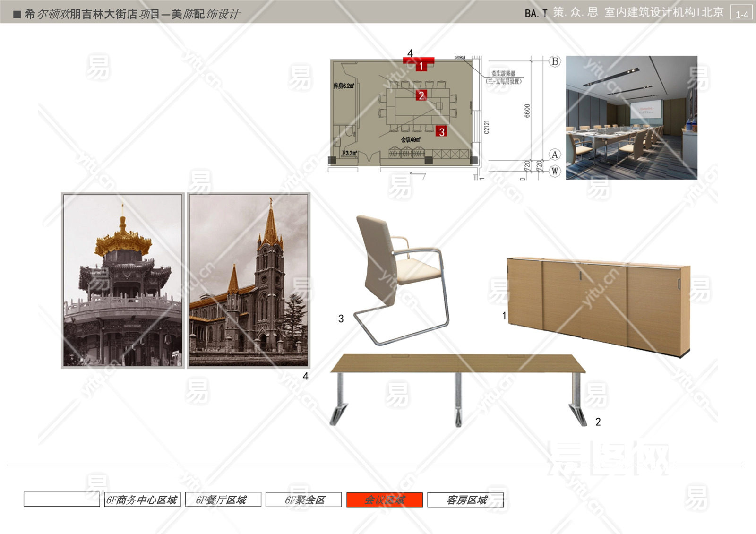Click the long conference table image
The height and width of the screenshot is (534, 756).
[458, 390]
